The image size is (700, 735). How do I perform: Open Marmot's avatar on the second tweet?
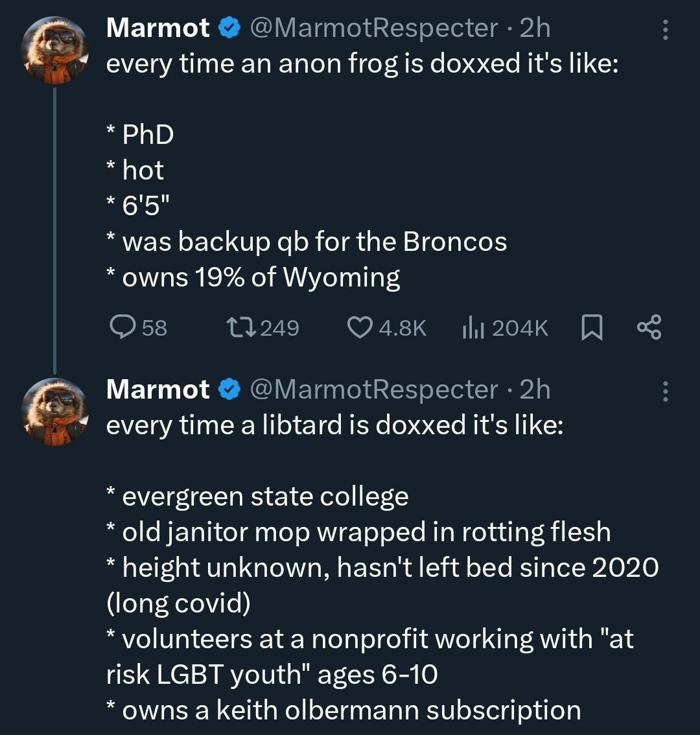coord(54,413)
